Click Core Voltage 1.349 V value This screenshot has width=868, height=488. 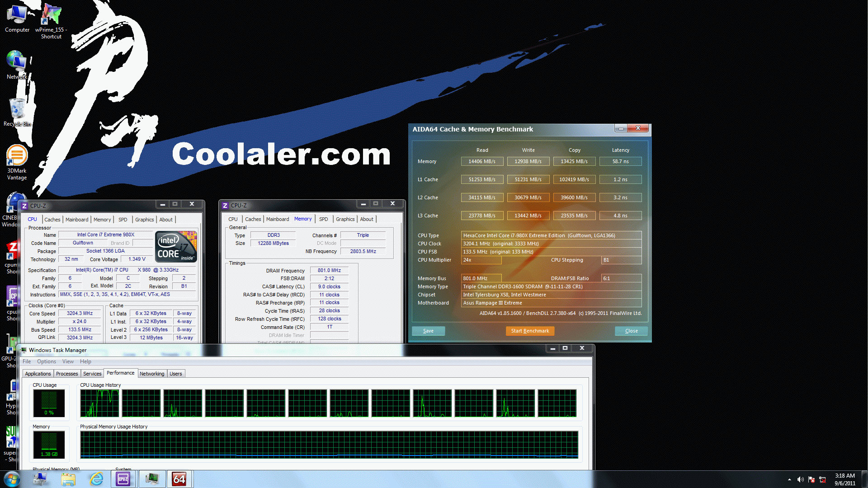tap(137, 259)
